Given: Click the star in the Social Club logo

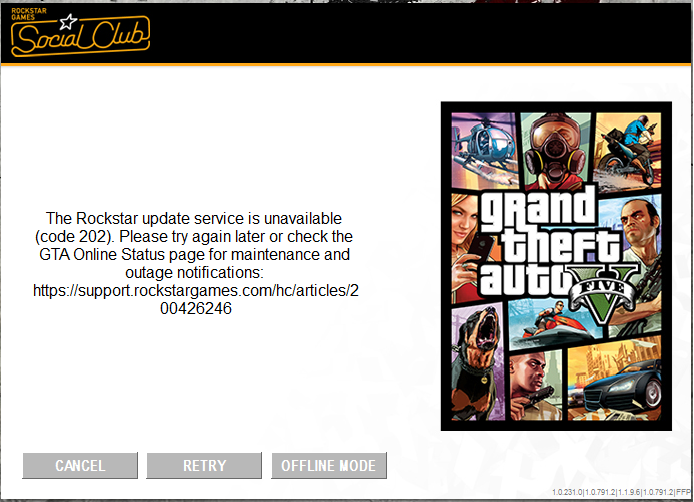Looking at the screenshot, I should point(69,21).
